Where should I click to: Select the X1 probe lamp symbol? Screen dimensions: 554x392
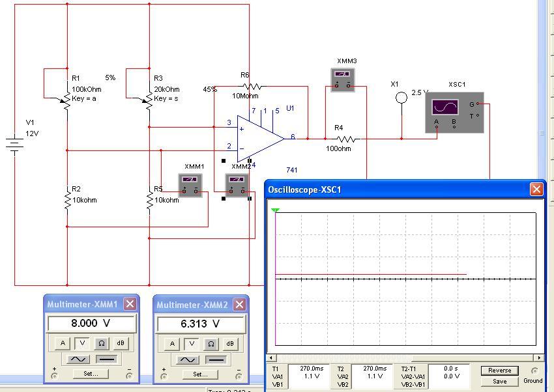click(x=401, y=98)
